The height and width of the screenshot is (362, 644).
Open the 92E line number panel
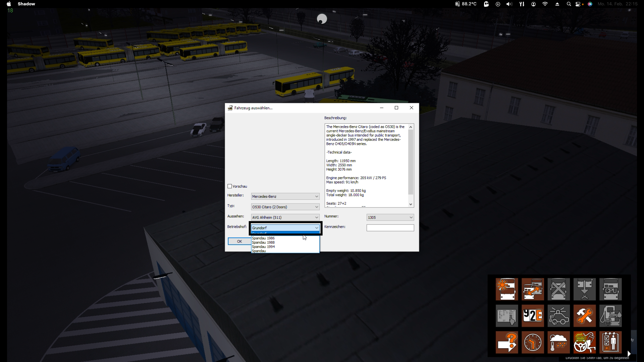(533, 316)
